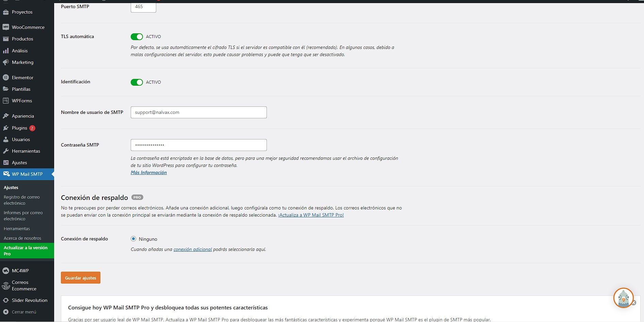Click the Herramientas wrench icon
This screenshot has height=322, width=644.
pyautogui.click(x=6, y=151)
